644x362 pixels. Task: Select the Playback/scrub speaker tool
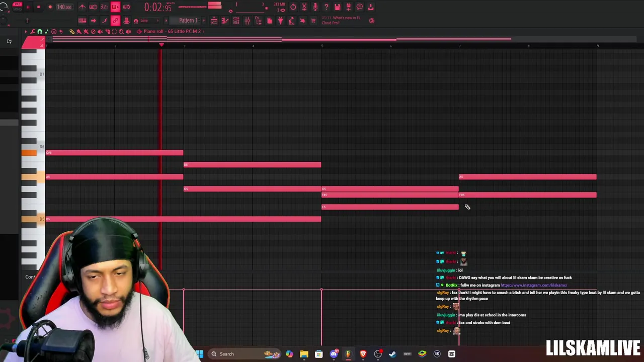tap(128, 31)
